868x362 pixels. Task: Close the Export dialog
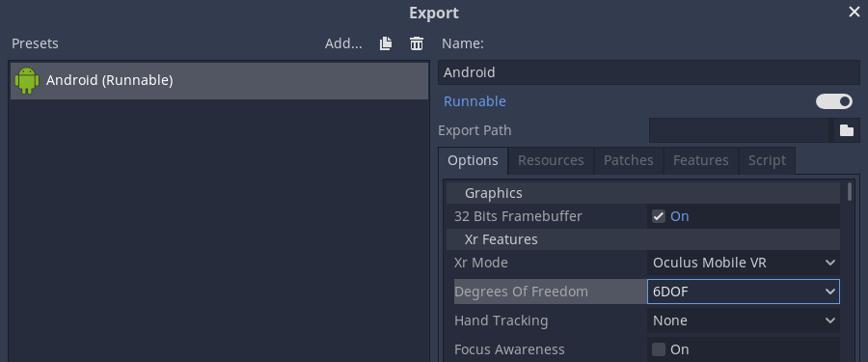coord(854,12)
